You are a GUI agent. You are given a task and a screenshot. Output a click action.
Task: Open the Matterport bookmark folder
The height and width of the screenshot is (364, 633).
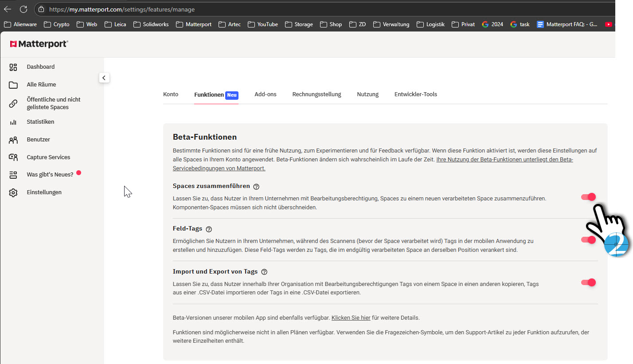point(194,24)
